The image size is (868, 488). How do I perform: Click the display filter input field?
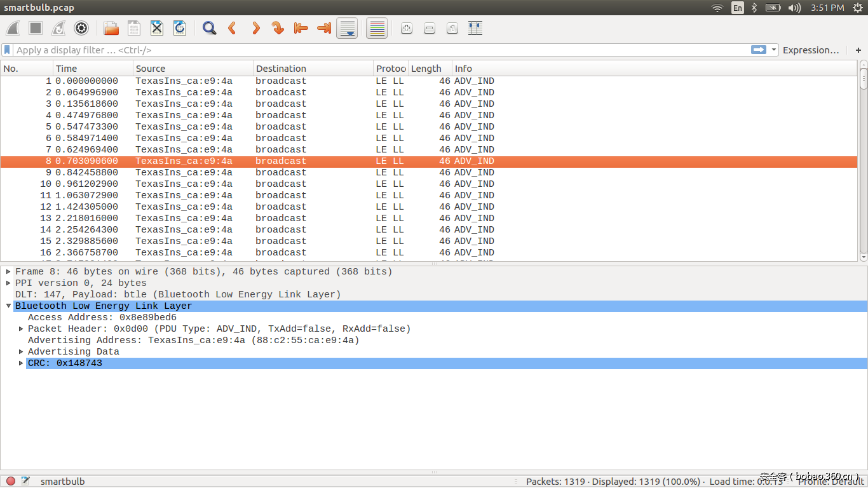point(381,50)
